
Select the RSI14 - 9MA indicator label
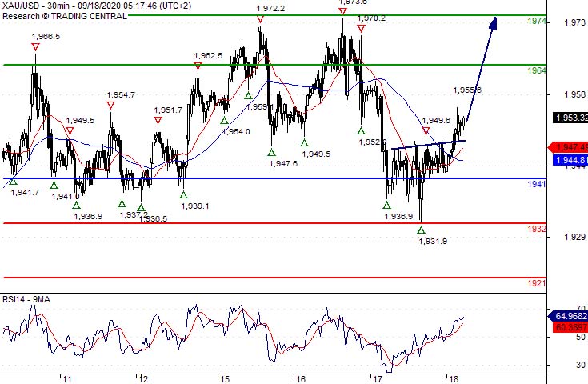pyautogui.click(x=26, y=299)
